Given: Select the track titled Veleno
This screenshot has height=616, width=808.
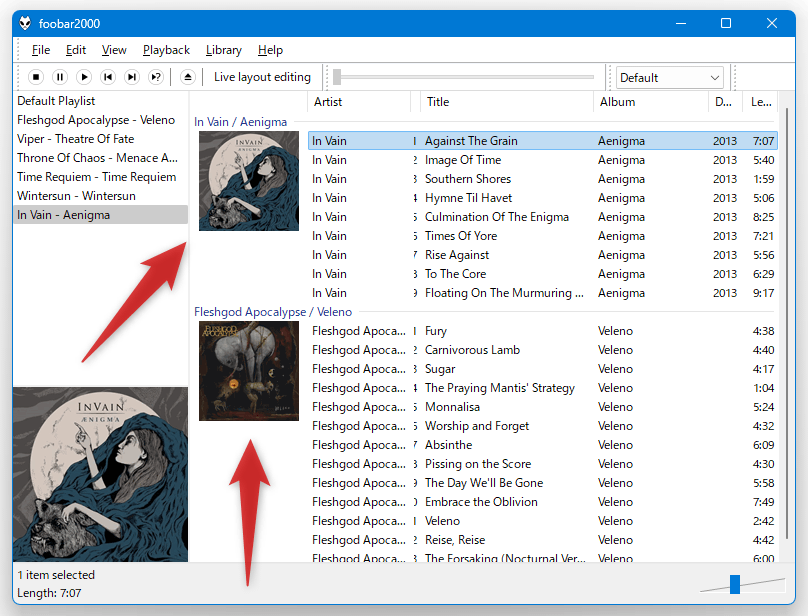Looking at the screenshot, I should [543, 521].
